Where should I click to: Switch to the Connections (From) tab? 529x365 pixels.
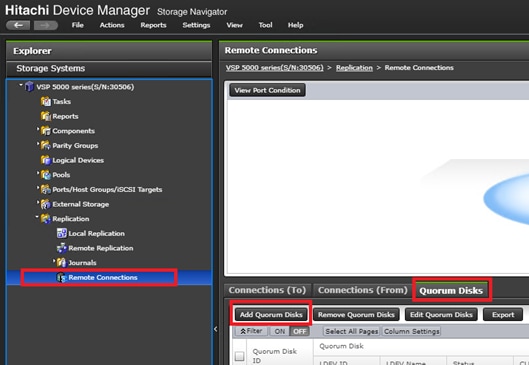(x=363, y=290)
